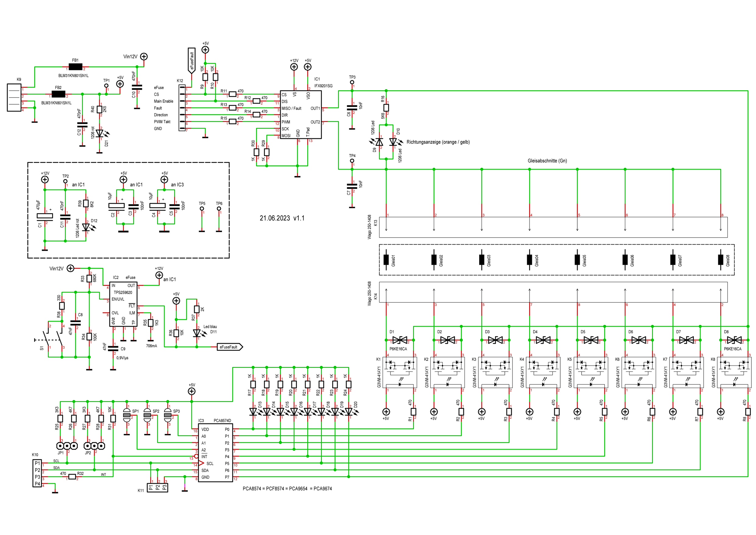This screenshot has width=756, height=535.
Task: Select the Vin12V power symbol near FB1
Action: (144, 57)
